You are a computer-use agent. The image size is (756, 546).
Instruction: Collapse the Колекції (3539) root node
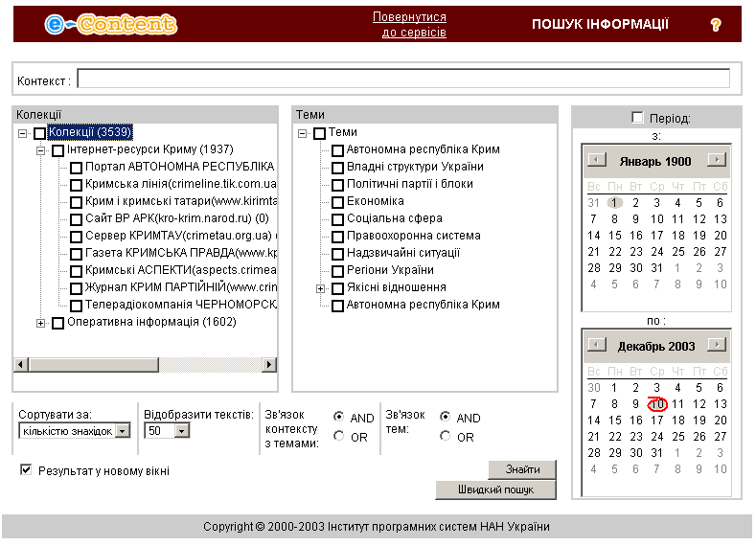pos(23,133)
